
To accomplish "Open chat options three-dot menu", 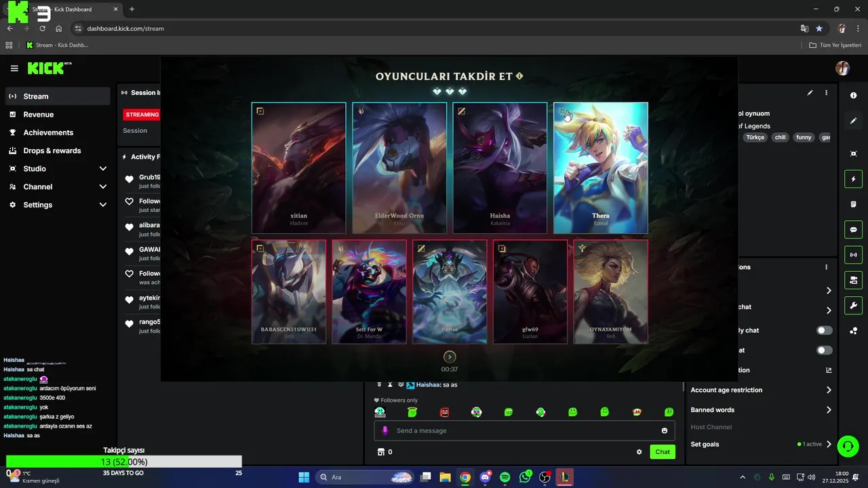I will click(826, 267).
